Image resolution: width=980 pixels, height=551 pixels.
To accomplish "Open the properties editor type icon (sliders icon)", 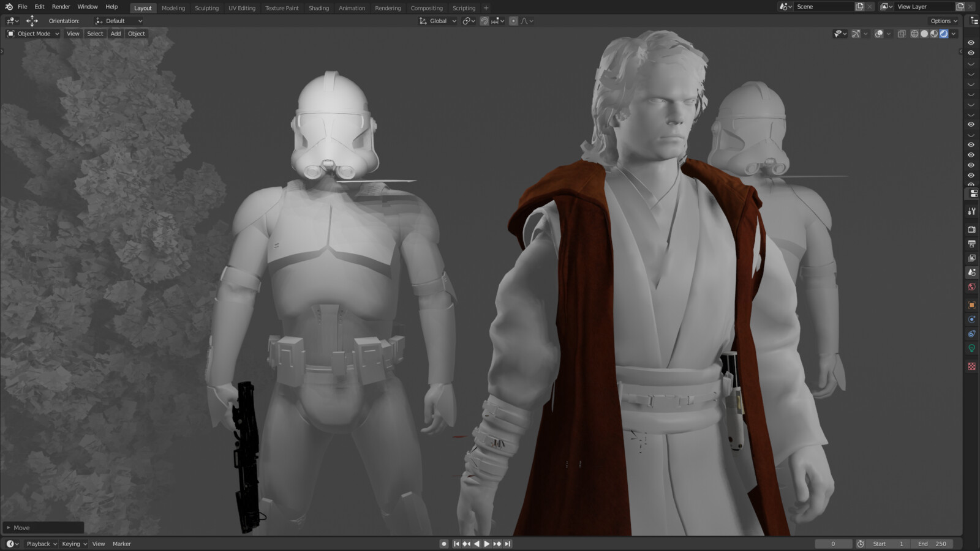I will [x=973, y=193].
